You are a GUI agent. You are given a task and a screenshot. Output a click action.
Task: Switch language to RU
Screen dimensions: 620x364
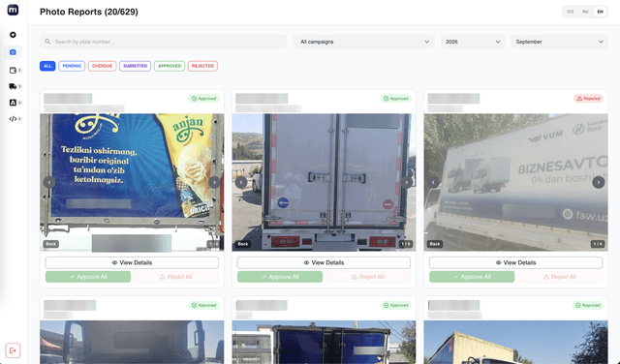point(585,12)
